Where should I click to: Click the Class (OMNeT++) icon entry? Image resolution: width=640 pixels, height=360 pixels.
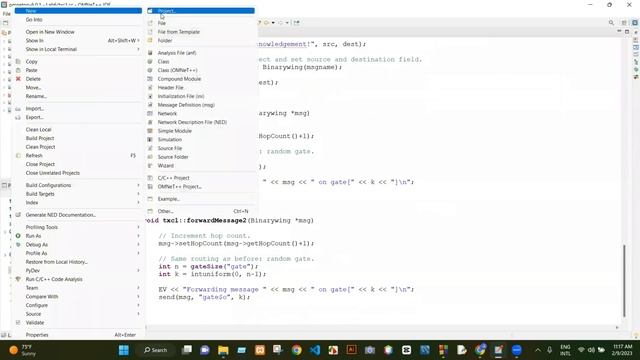150,70
